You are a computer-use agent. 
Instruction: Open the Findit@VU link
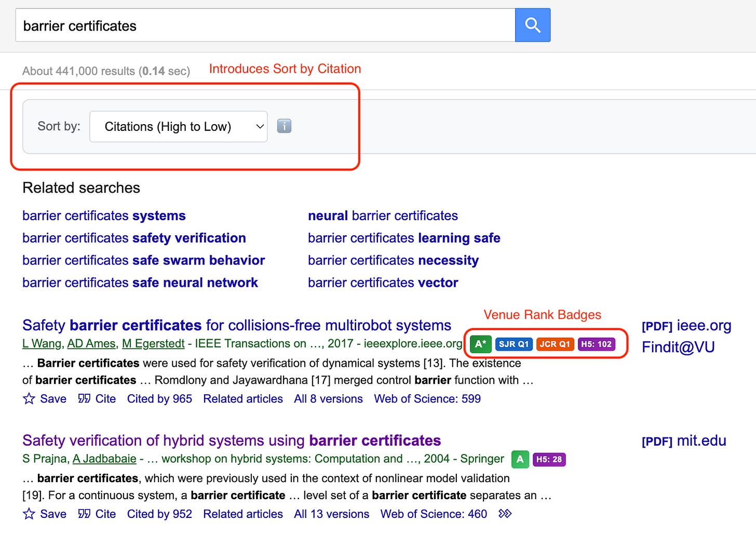678,347
